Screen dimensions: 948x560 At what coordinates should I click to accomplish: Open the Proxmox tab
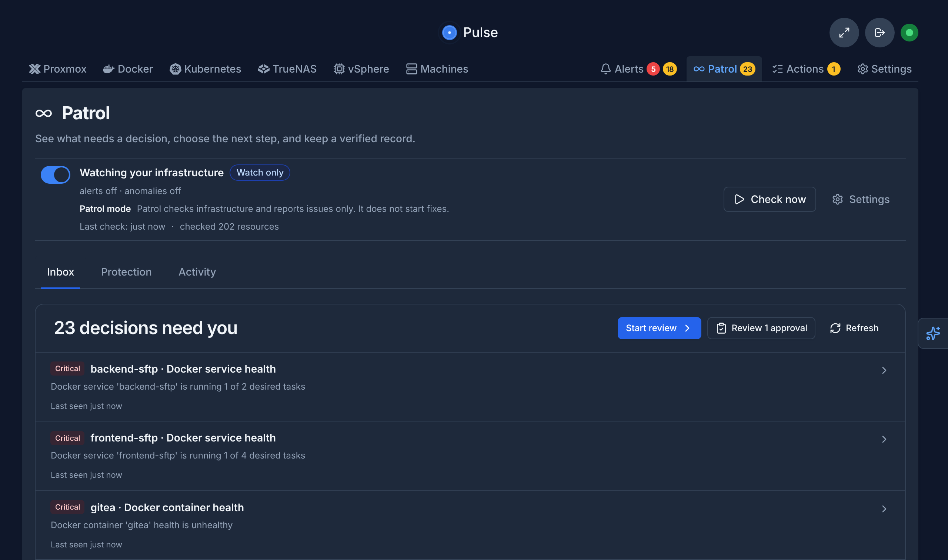(58, 69)
